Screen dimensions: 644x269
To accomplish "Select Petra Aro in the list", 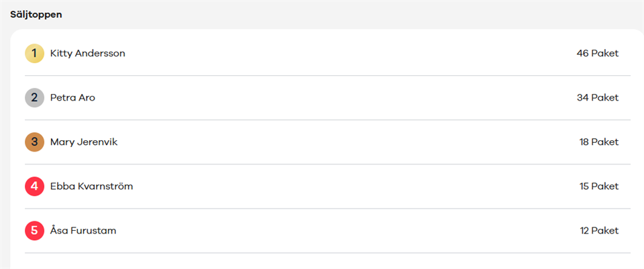I will (72, 97).
